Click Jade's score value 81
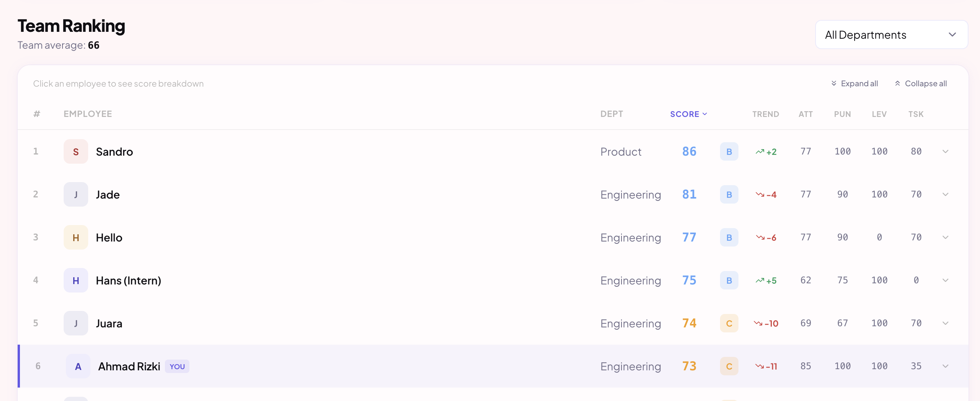The height and width of the screenshot is (401, 980). coord(689,194)
